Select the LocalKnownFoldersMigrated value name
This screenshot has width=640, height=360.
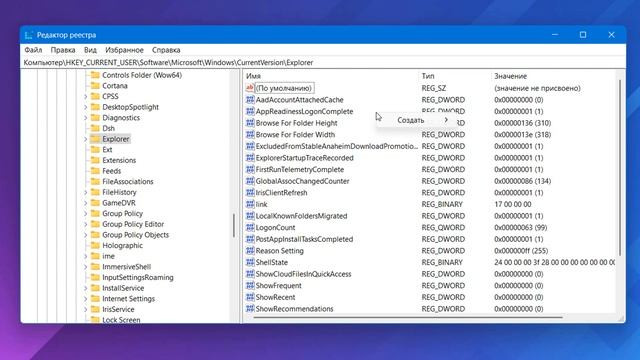[x=301, y=216]
